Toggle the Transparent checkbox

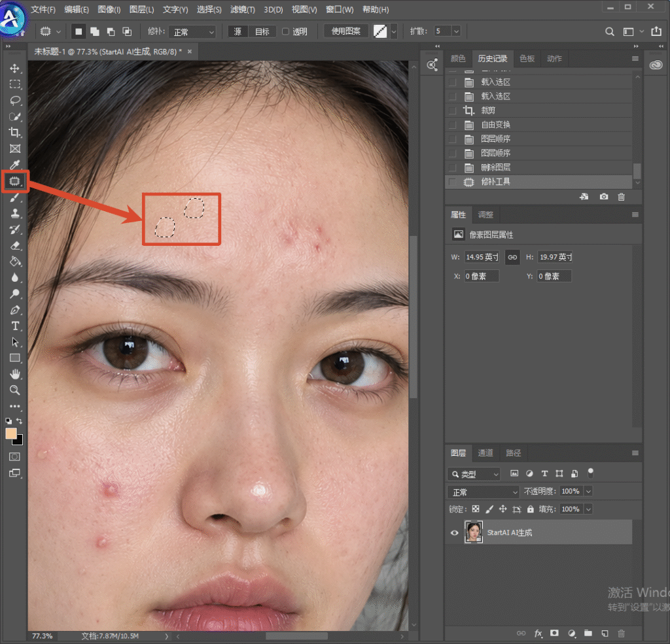pos(285,31)
